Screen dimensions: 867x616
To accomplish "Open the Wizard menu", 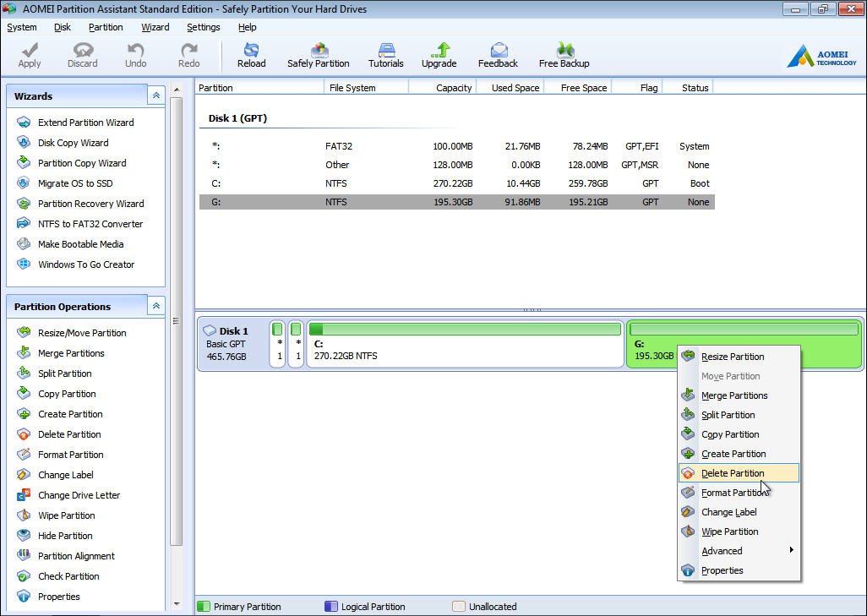I will [x=155, y=27].
